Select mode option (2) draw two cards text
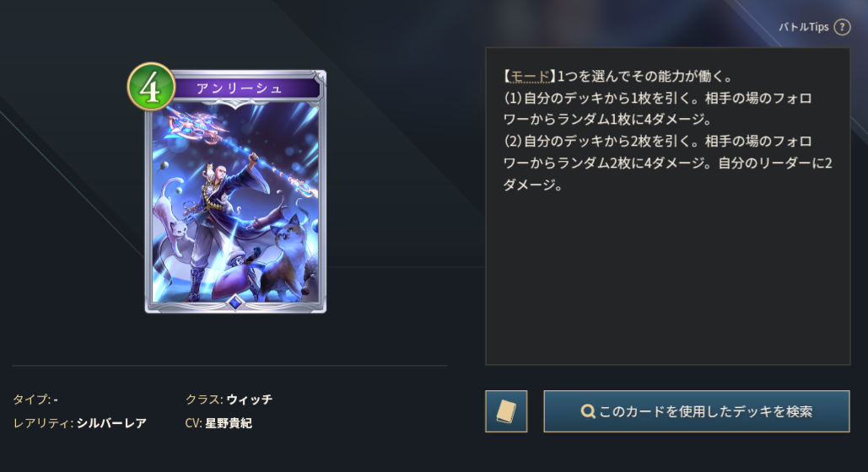 point(667,163)
